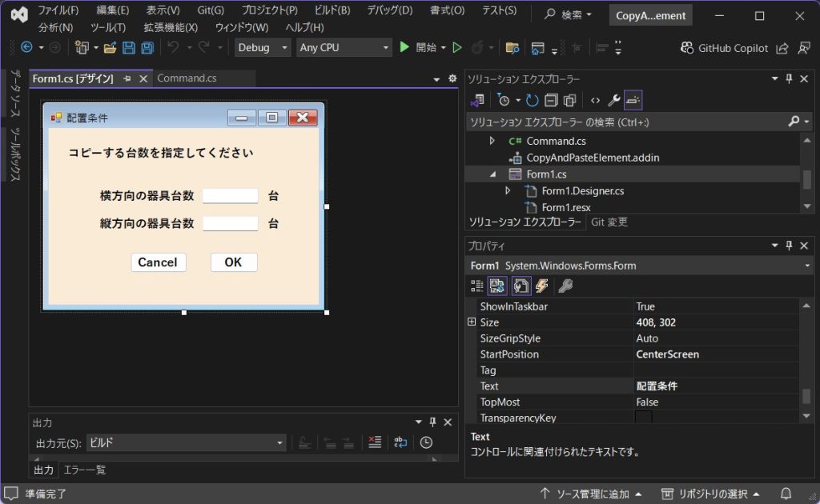Show events via the lightning bolt icon

[x=542, y=286]
